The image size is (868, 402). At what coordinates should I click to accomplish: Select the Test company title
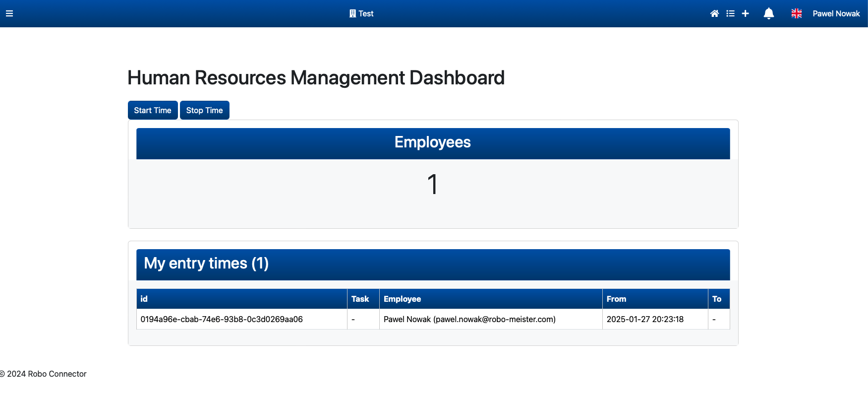(x=366, y=13)
